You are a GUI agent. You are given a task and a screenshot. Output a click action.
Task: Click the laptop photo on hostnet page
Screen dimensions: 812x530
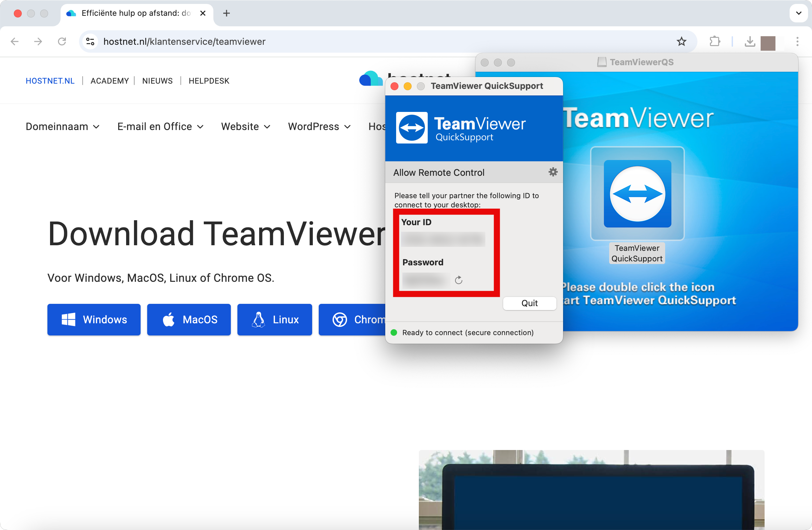point(591,490)
